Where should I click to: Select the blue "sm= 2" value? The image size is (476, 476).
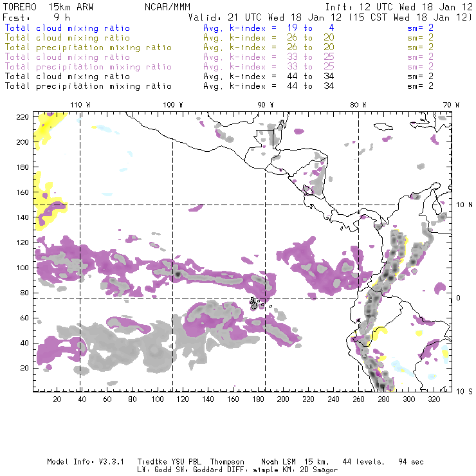point(420,28)
